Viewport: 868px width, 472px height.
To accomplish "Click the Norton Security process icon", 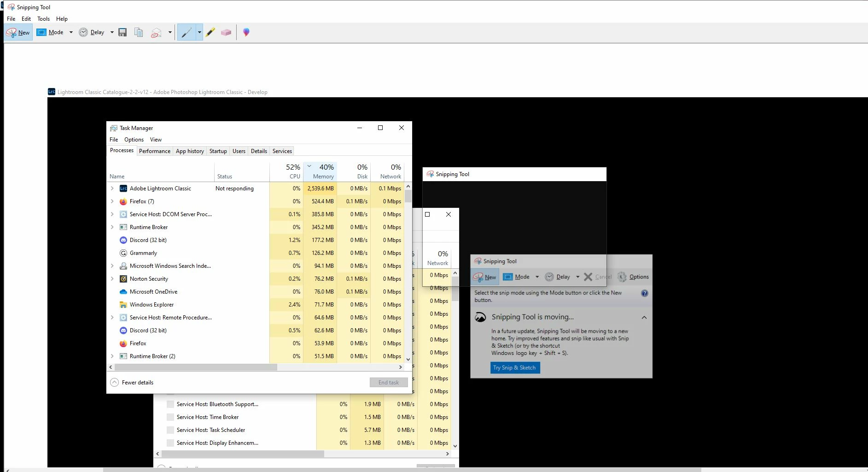I will pos(123,279).
